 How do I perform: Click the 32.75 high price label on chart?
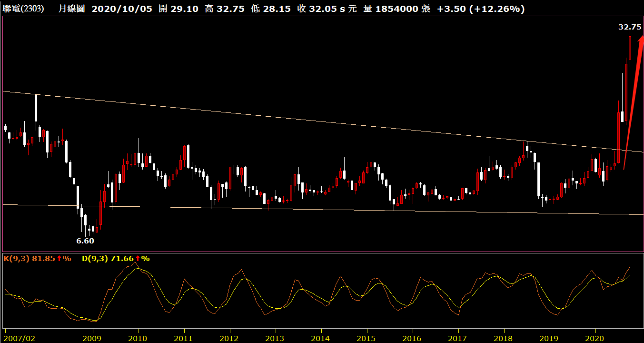(629, 27)
